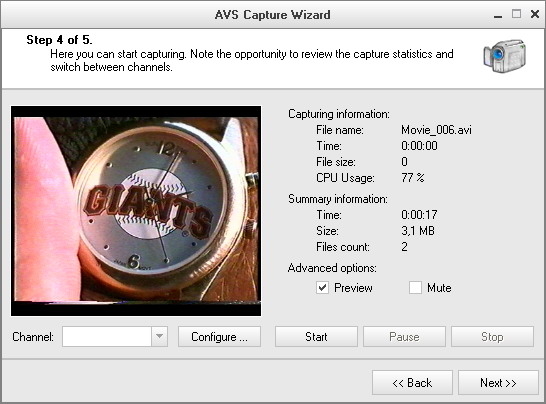Click inside the Channel combo box field
This screenshot has height=404, width=546.
pyautogui.click(x=107, y=336)
